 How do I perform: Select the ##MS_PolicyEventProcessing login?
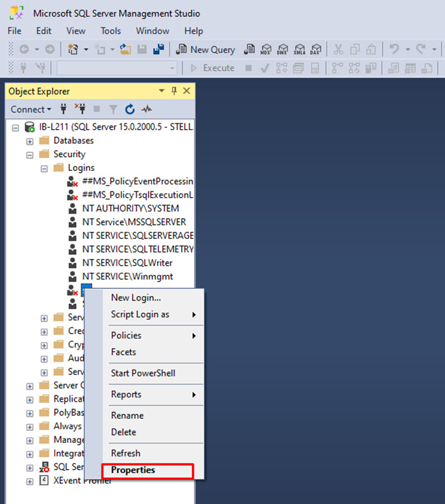[x=137, y=181]
